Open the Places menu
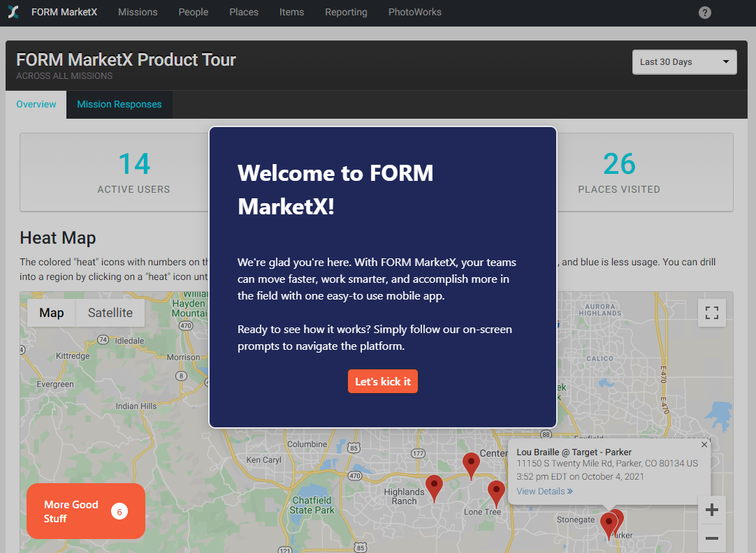The image size is (756, 553). [244, 12]
